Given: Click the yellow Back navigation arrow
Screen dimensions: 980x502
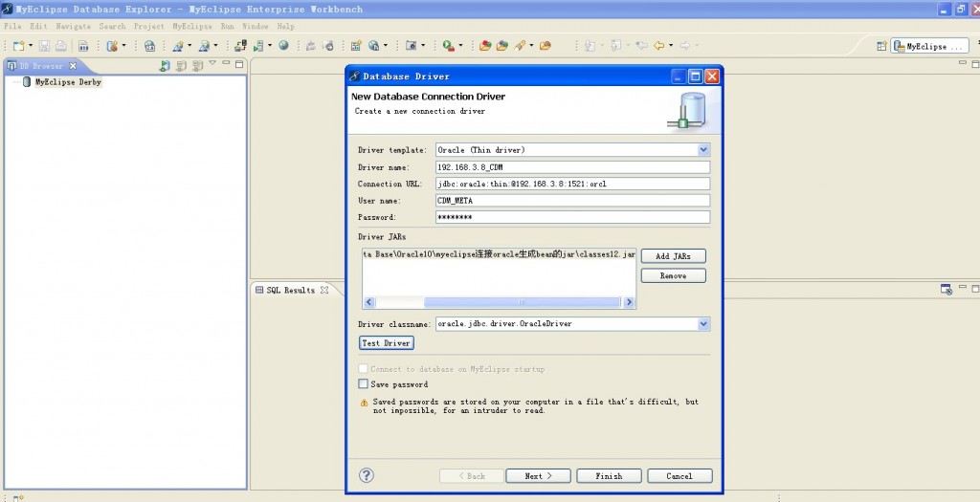Looking at the screenshot, I should pos(658,46).
